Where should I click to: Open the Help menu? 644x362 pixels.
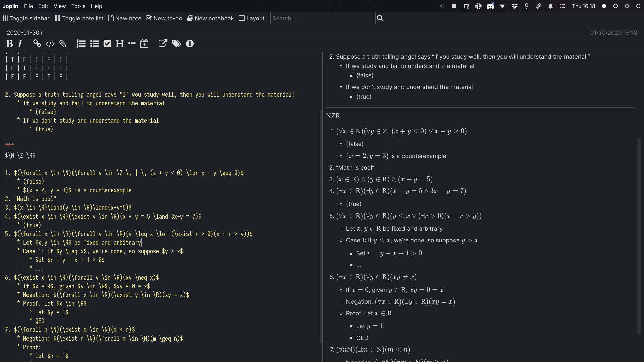(96, 6)
